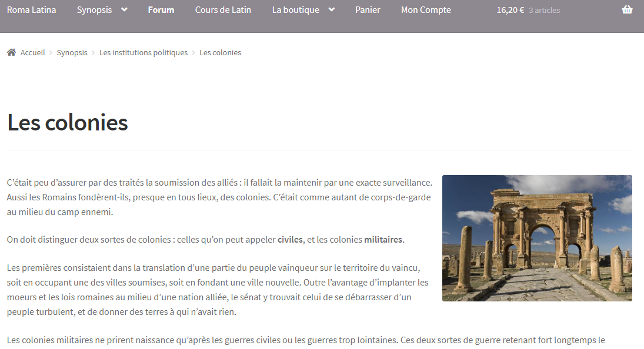Image resolution: width=644 pixels, height=349 pixels.
Task: Click the shopping basket icon
Action: 627,10
